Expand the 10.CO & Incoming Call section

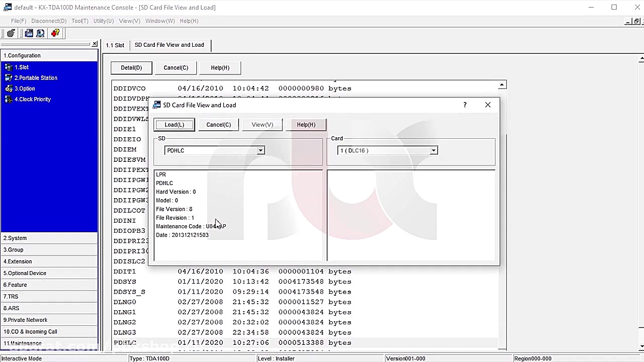[49, 331]
